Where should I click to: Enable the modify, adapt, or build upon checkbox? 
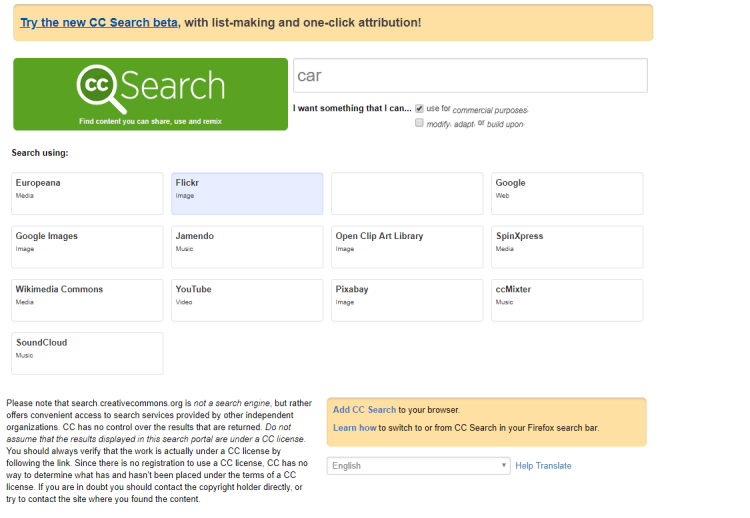tap(420, 123)
